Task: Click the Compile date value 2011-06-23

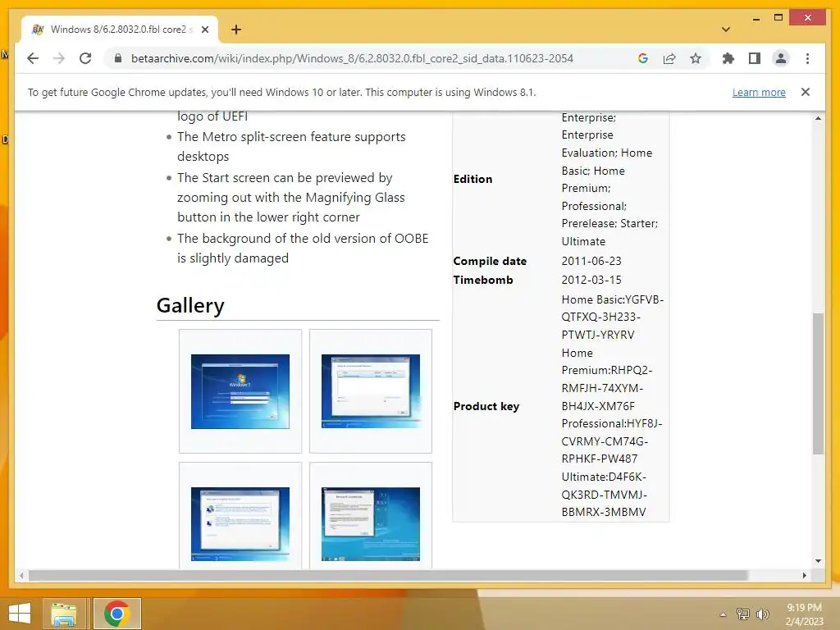Action: [x=591, y=261]
